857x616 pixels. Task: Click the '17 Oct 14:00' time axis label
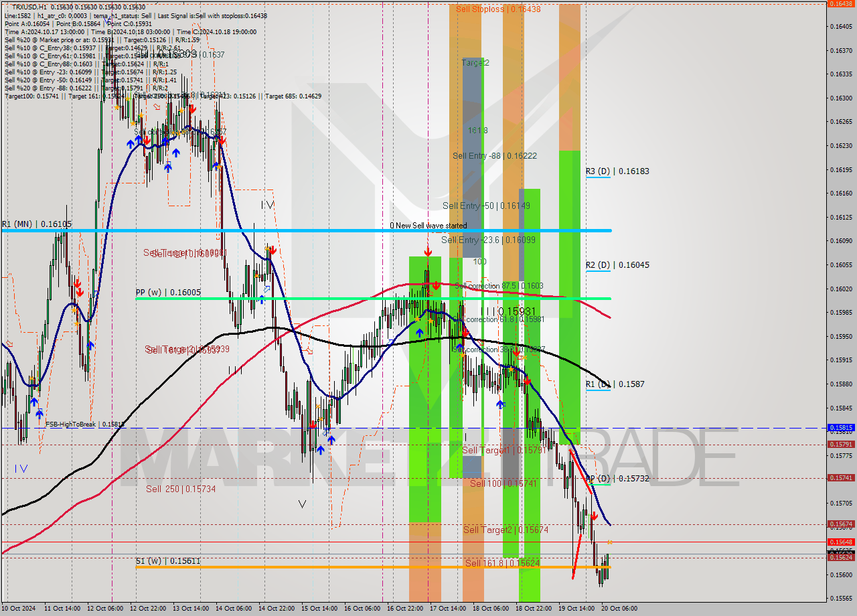[x=449, y=609]
